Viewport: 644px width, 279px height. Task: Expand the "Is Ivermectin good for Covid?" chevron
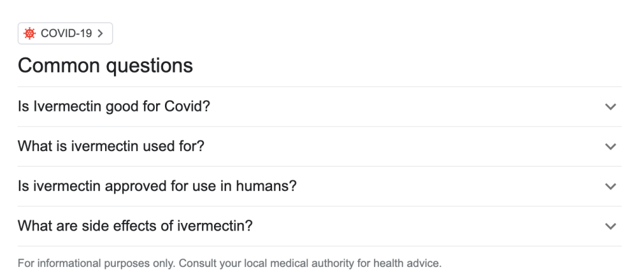609,107
